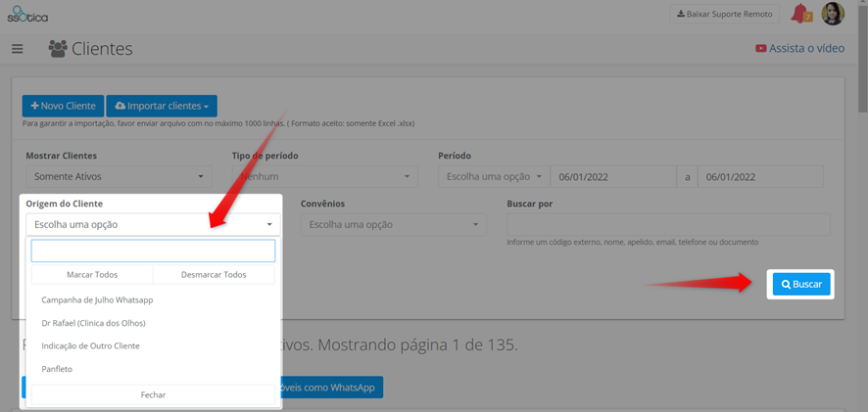Expand the Mostrar Clientes dropdown
Viewport: 868px width, 412px height.
[x=119, y=177]
